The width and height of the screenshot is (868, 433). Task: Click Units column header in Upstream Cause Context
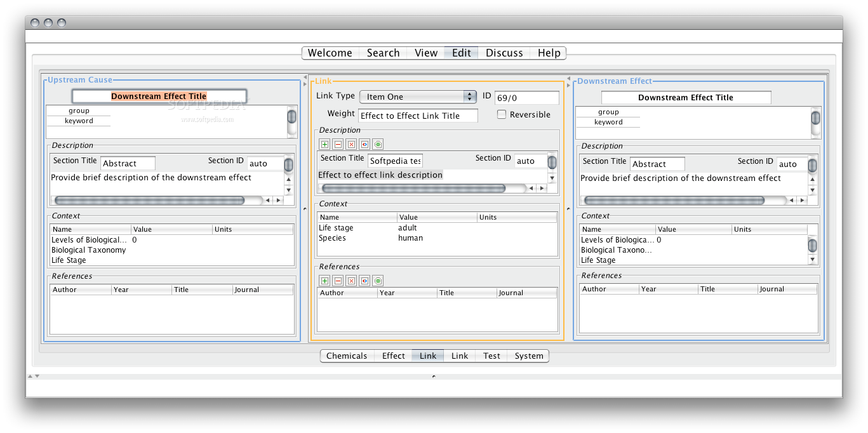point(253,229)
